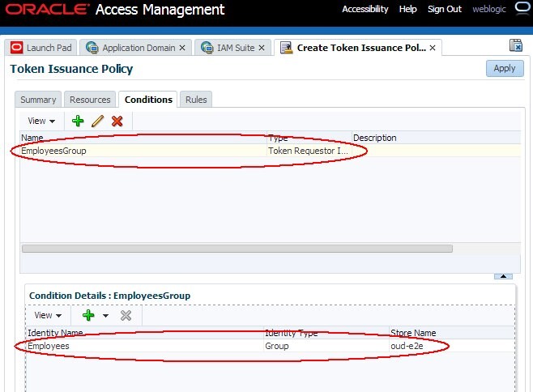Click Sign Out link
Image resolution: width=533 pixels, height=392 pixels.
click(444, 9)
